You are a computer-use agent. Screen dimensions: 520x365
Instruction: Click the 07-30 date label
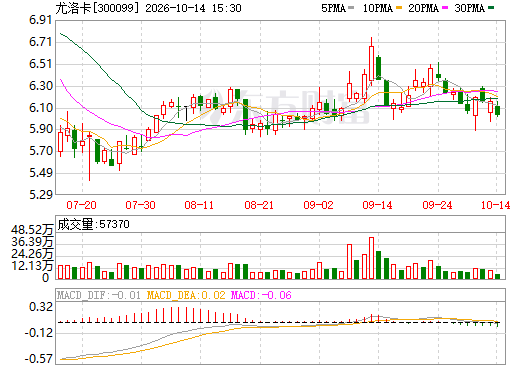click(140, 205)
